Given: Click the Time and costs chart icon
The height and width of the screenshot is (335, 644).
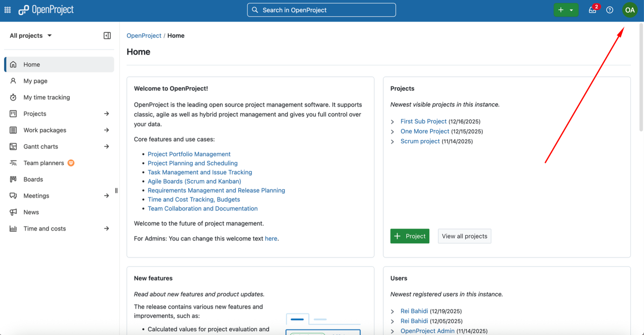Looking at the screenshot, I should pos(13,228).
